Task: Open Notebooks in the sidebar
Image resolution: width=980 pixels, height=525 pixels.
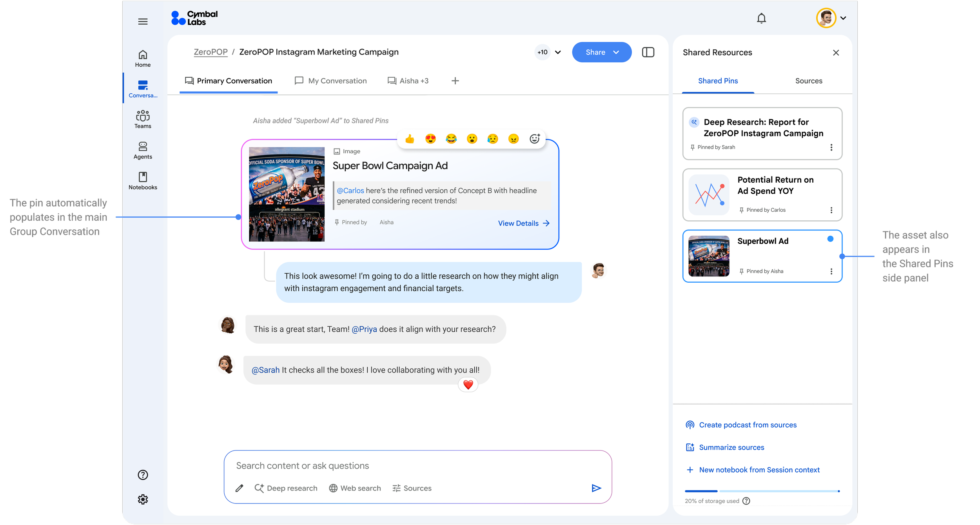Action: (143, 181)
